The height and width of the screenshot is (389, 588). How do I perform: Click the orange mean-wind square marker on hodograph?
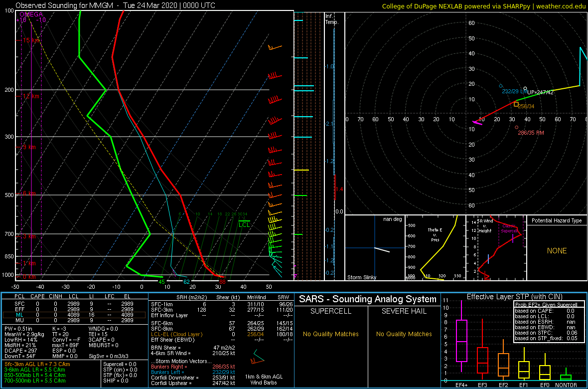coord(516,104)
